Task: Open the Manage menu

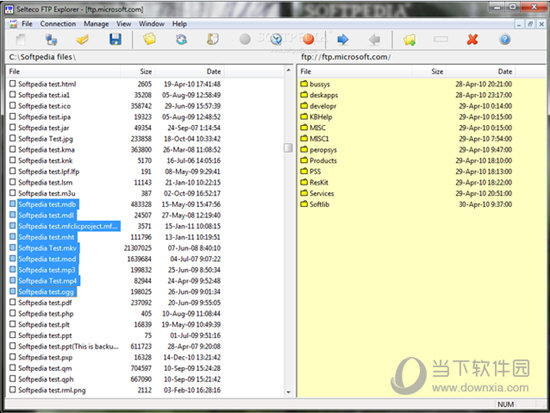Action: (96, 24)
